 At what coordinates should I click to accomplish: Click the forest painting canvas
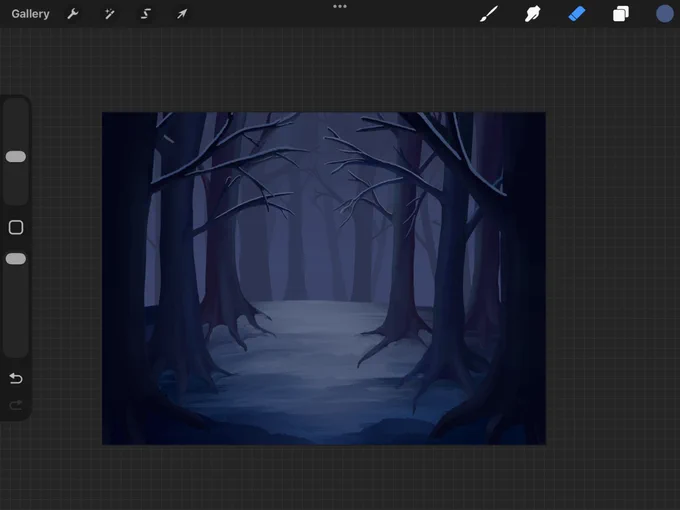click(x=324, y=278)
